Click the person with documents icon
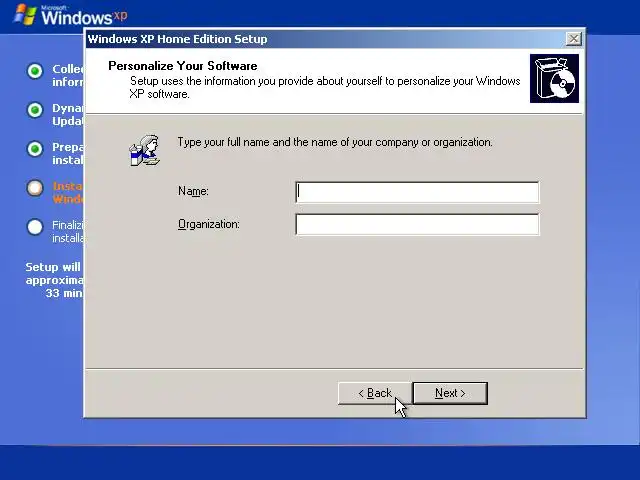 click(x=144, y=150)
